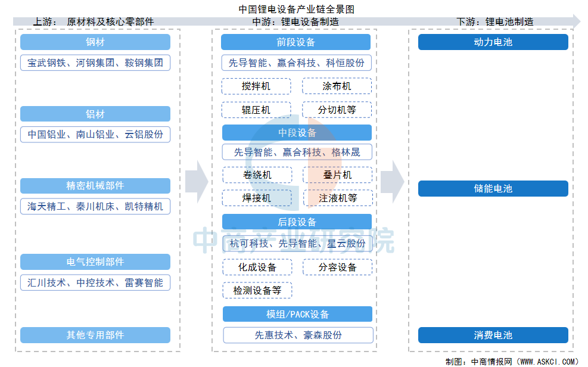Select the 其他专用部件 header
This screenshot has height=367, width=588.
click(95, 335)
